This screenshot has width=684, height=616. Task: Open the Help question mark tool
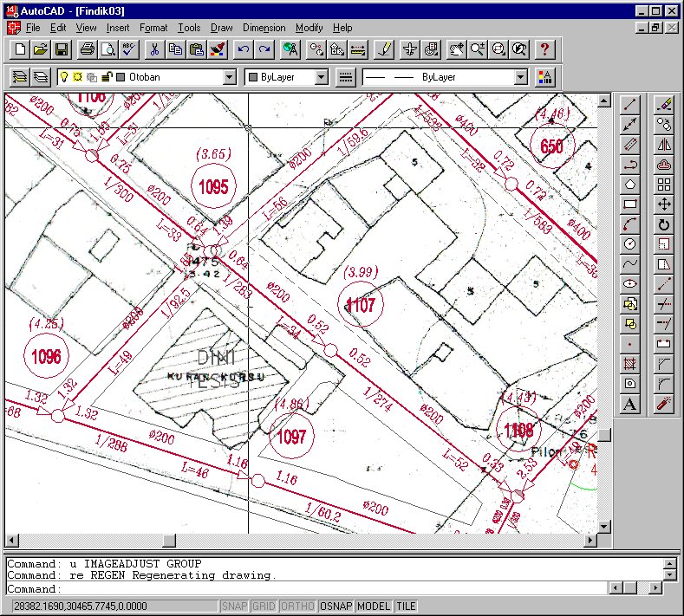click(544, 49)
